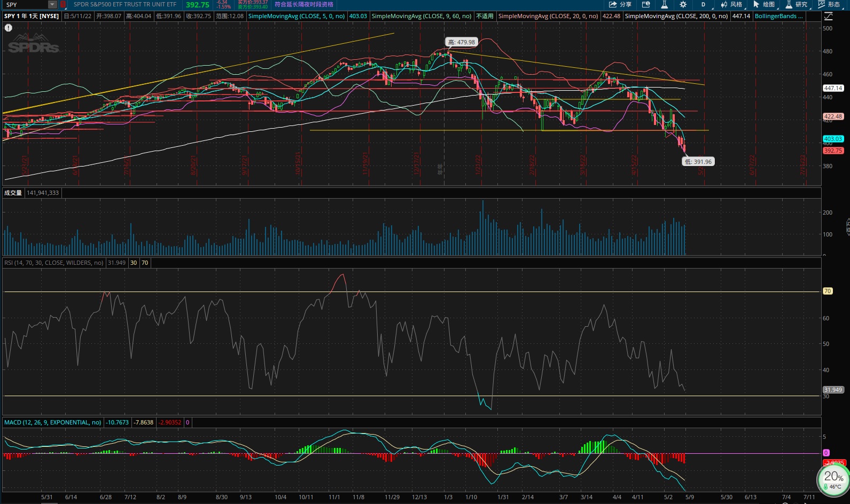Click the RSI 70 overbought axis tag
This screenshot has height=504, width=850.
pos(828,291)
